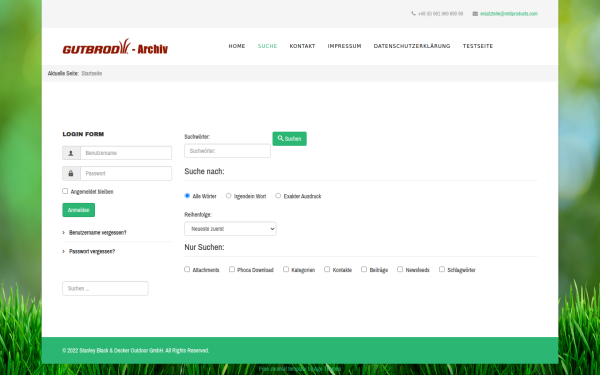
Task: Focus the Benutzername input field
Action: coord(126,153)
